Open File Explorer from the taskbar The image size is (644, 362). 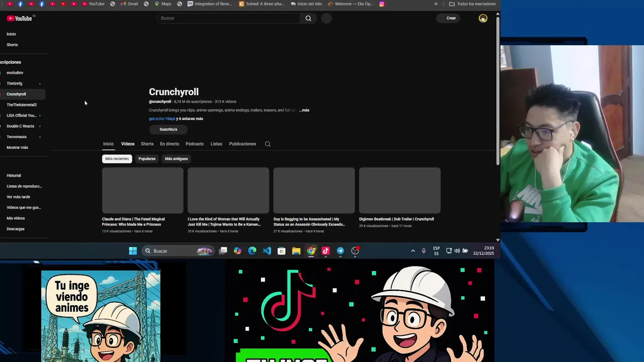click(x=296, y=251)
